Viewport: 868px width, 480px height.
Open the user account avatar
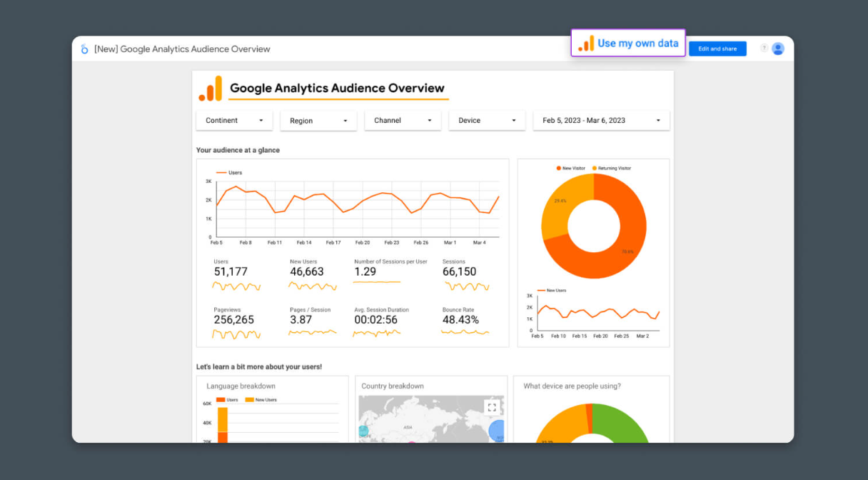[778, 49]
